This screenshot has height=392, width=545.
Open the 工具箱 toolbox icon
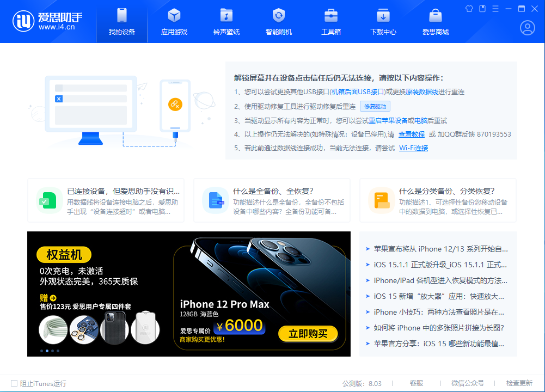331,15
